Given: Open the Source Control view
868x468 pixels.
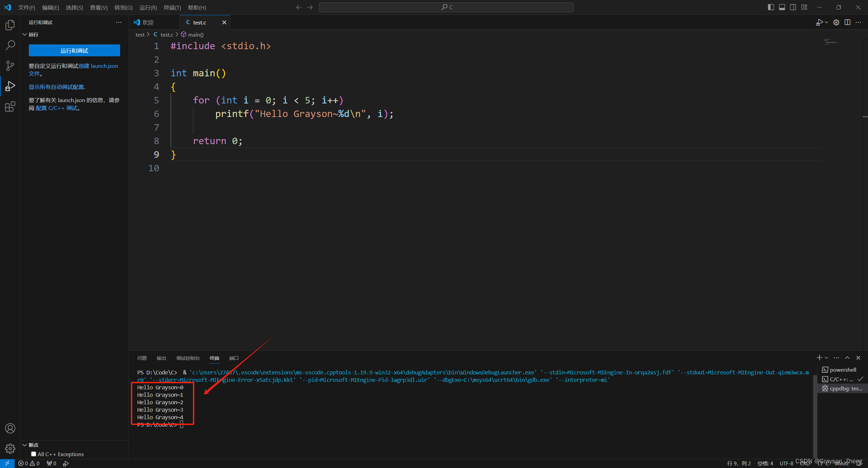Looking at the screenshot, I should pyautogui.click(x=10, y=65).
